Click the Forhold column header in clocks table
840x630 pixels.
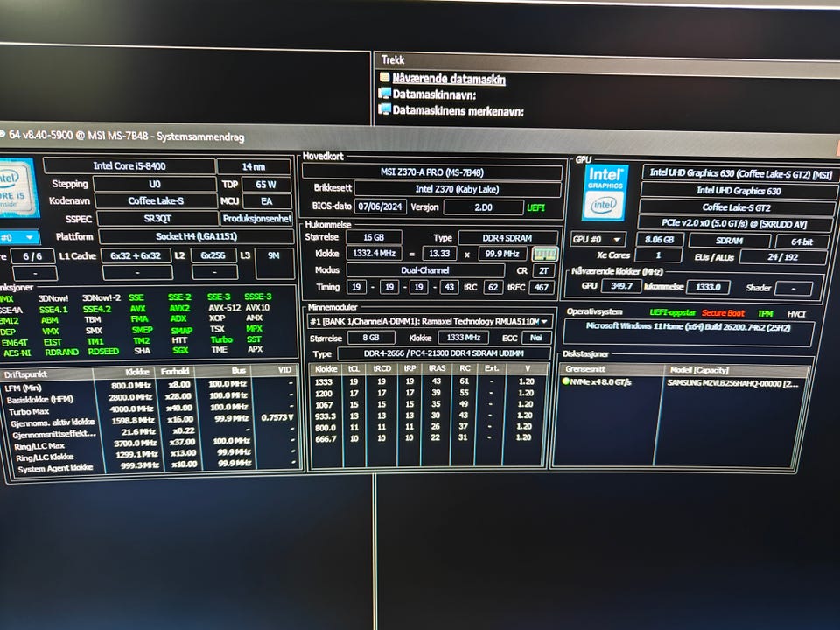[x=175, y=371]
